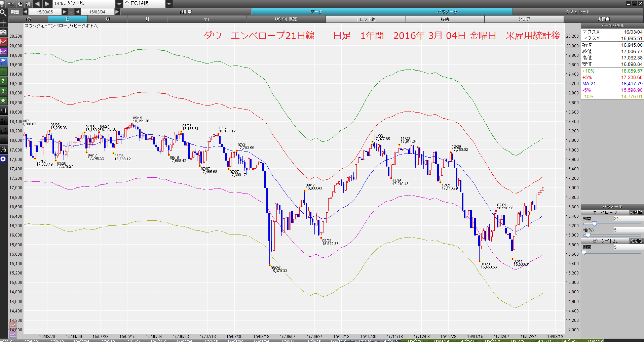
Task: Toggle USドル換算 conversion
Action: point(286,19)
